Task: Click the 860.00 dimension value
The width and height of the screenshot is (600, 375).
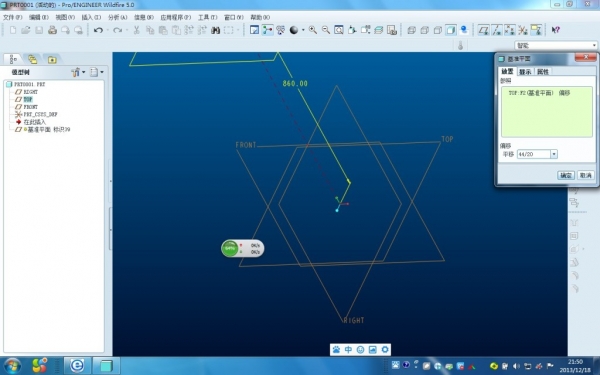Action: click(x=295, y=83)
